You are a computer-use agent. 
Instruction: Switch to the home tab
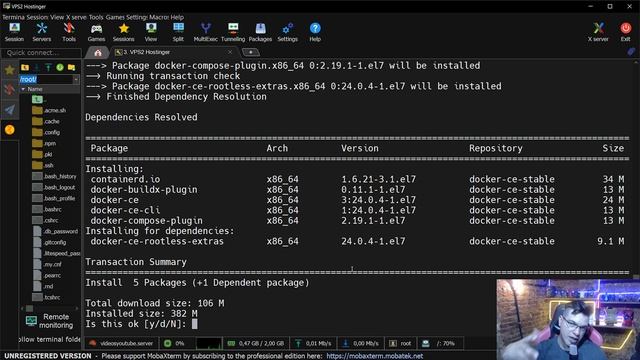(x=98, y=53)
